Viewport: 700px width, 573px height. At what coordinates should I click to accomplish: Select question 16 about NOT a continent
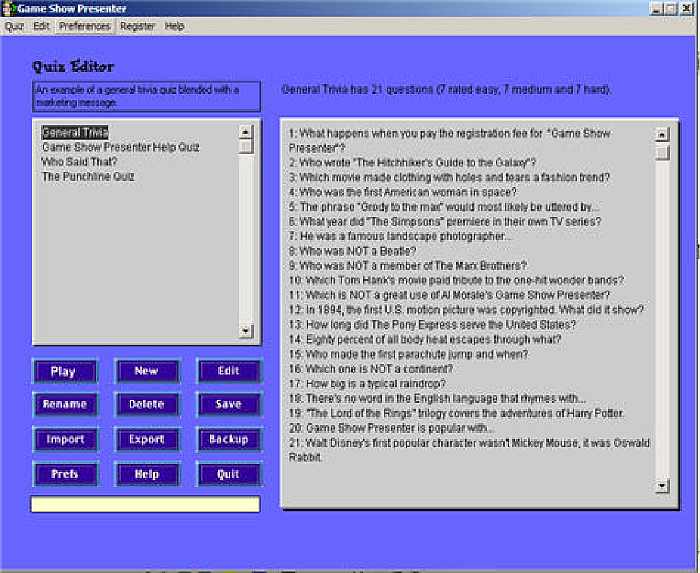371,369
